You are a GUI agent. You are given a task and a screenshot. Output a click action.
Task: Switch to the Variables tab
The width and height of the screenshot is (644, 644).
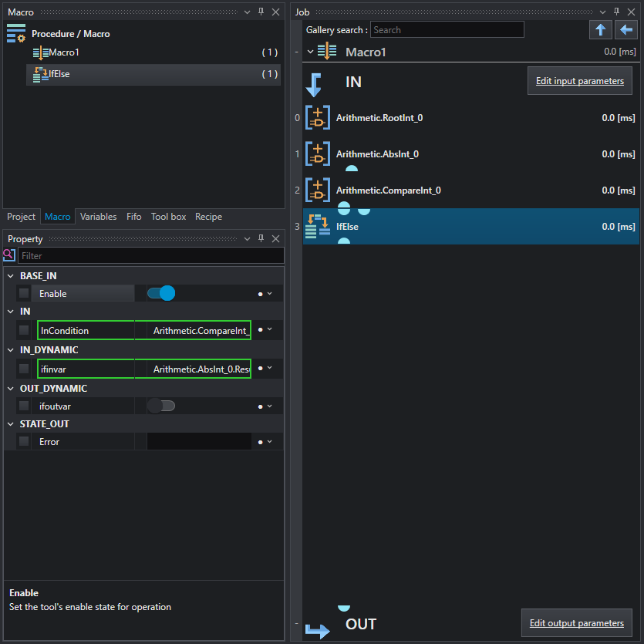point(98,217)
